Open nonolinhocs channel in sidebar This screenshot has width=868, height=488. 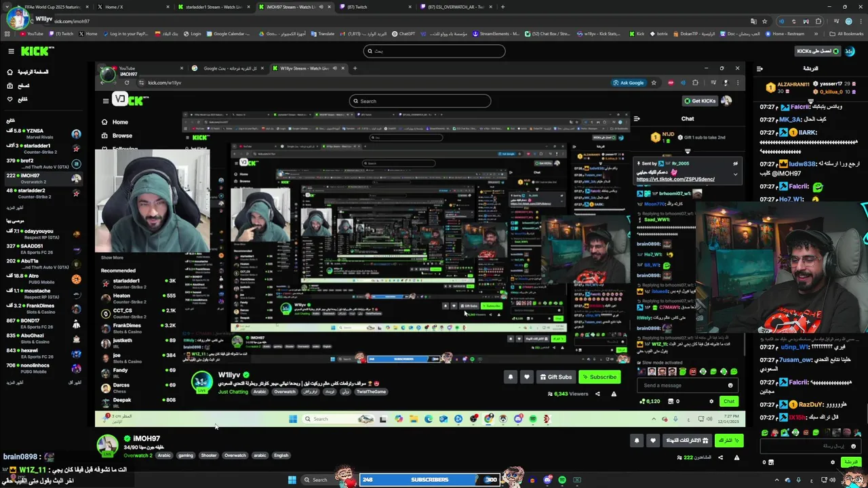(x=43, y=368)
